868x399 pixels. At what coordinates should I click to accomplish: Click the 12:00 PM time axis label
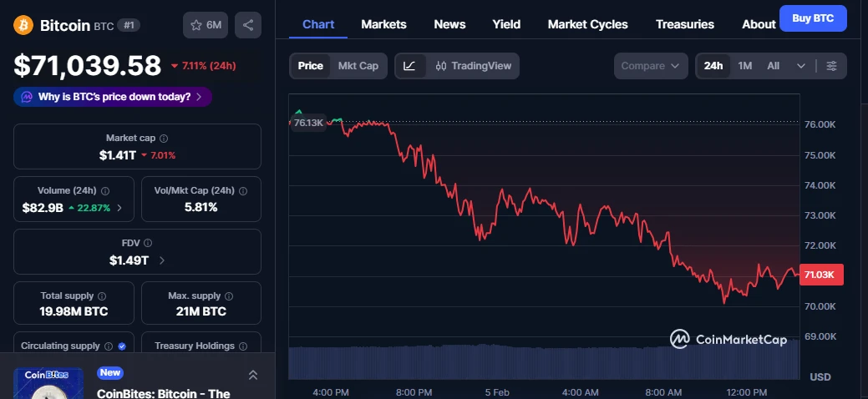tap(746, 392)
